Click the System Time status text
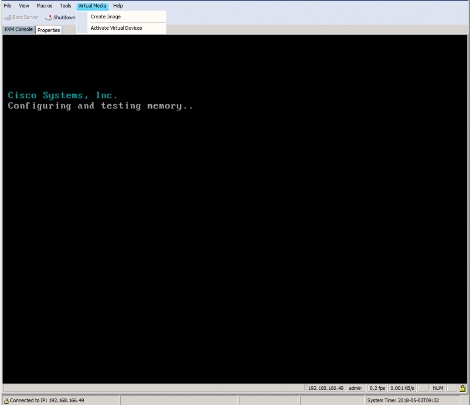 point(403,400)
